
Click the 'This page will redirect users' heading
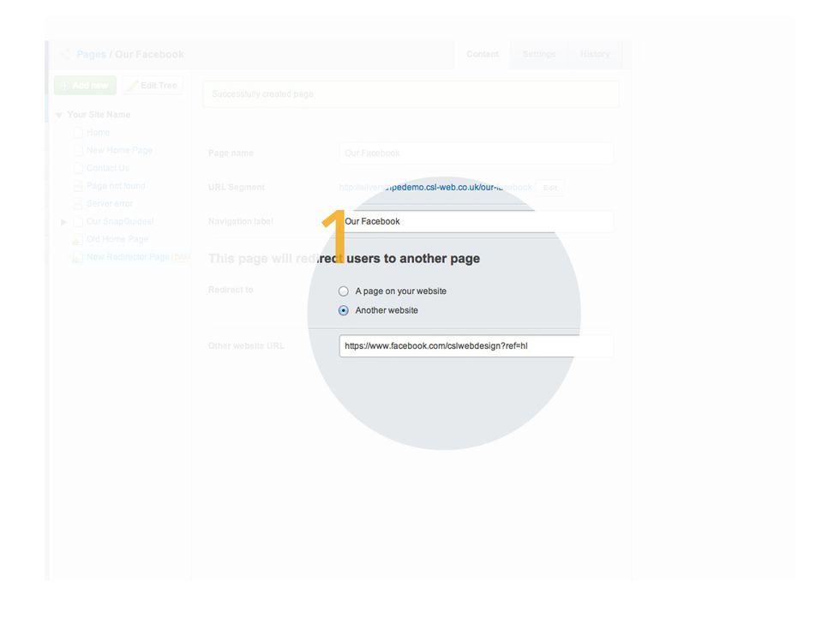tap(344, 258)
